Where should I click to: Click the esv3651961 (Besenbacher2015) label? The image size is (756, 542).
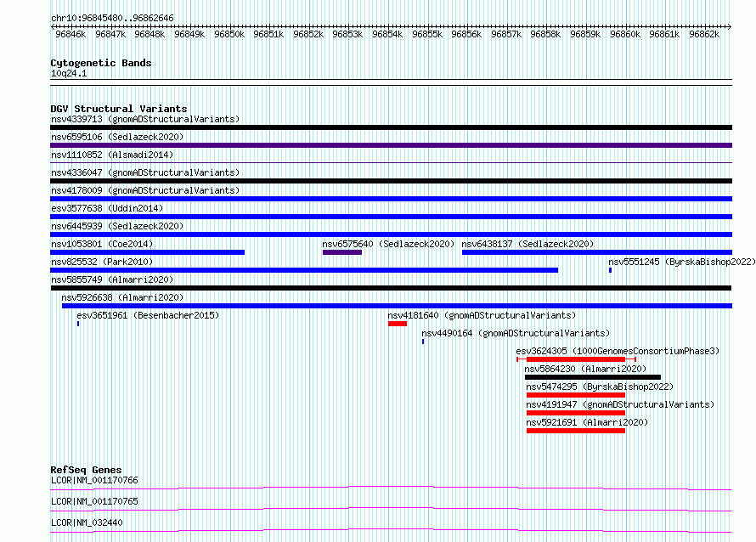[x=148, y=315]
